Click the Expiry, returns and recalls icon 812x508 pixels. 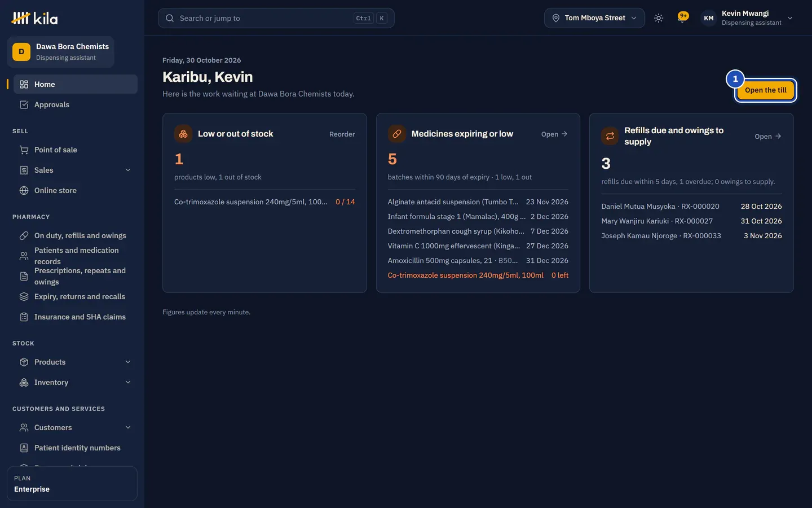point(24,296)
